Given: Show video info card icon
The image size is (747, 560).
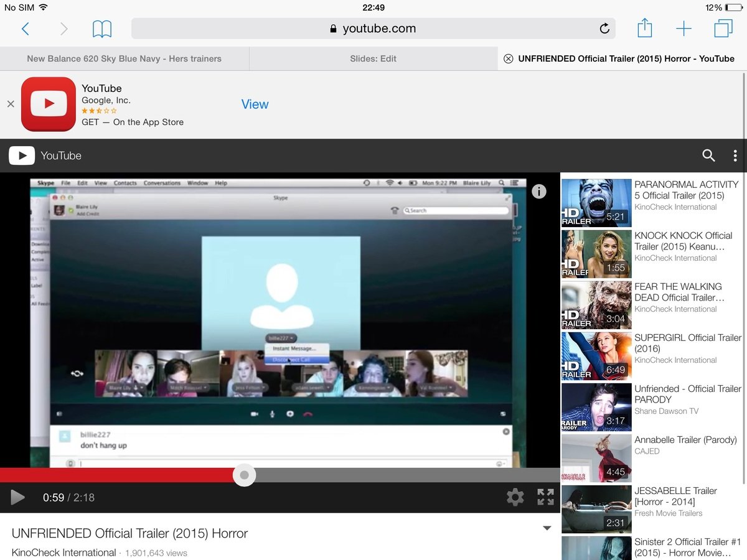Looking at the screenshot, I should pos(539,192).
